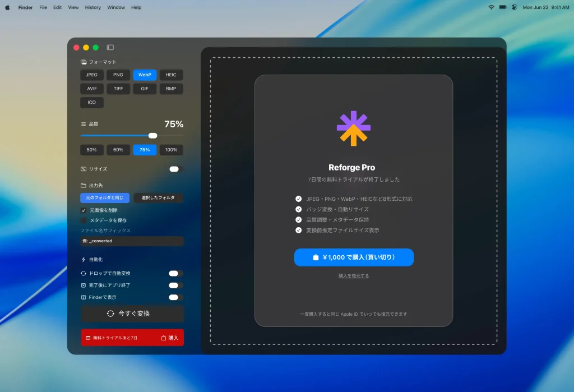The height and width of the screenshot is (392, 574).
Task: Toggle the Finderで表示 switch
Action: coord(176,297)
